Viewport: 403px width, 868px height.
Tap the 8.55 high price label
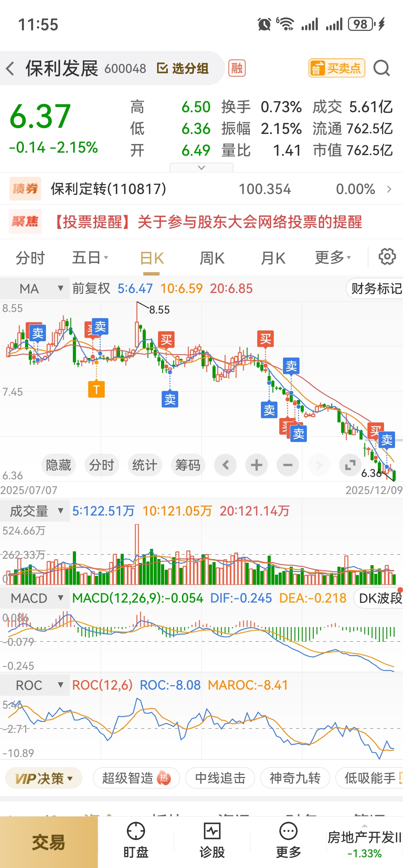coord(159,310)
